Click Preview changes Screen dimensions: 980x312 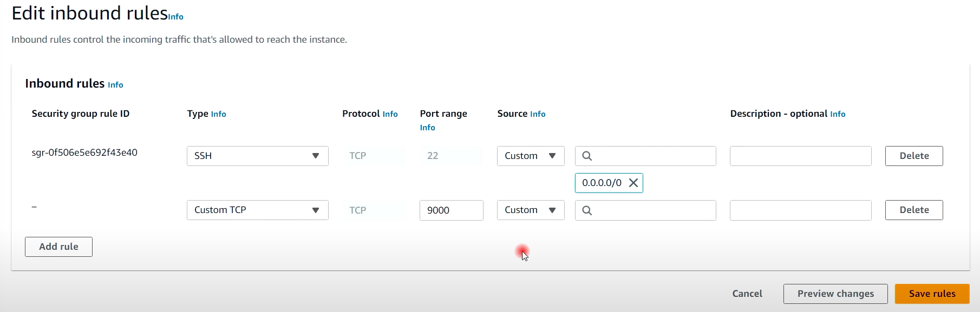[835, 294]
